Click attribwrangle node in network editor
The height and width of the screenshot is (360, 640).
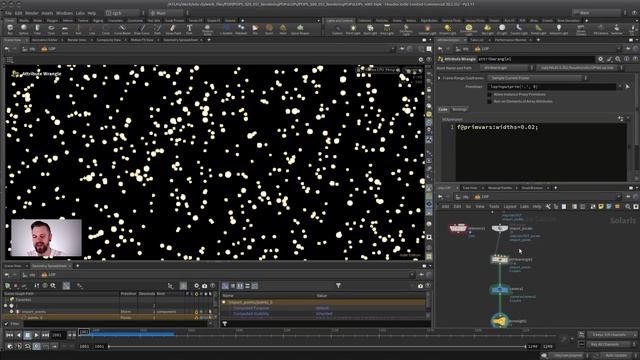[500, 259]
